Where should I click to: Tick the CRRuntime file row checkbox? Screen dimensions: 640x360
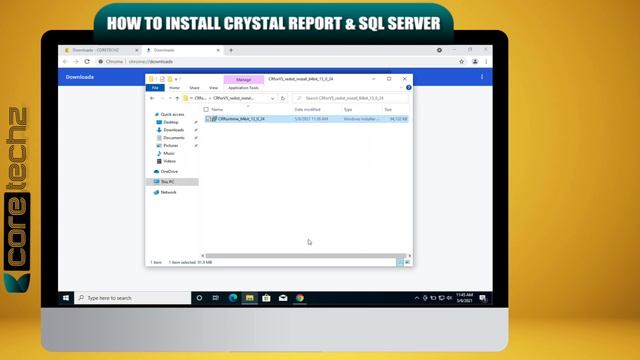coord(207,119)
